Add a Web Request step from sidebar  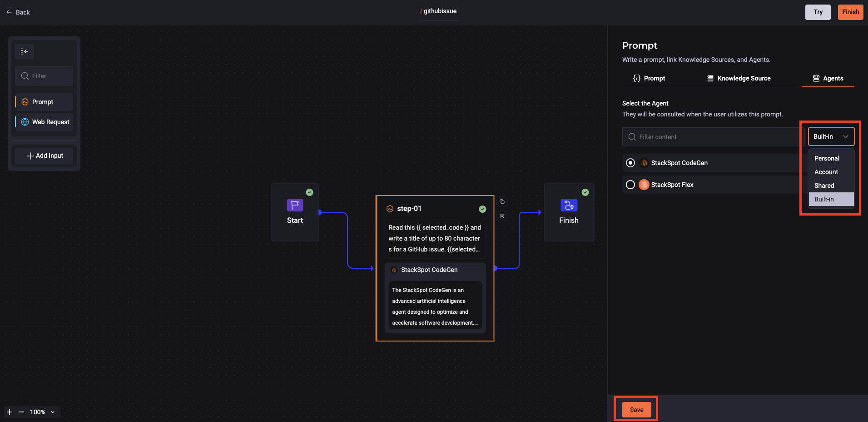coord(44,122)
